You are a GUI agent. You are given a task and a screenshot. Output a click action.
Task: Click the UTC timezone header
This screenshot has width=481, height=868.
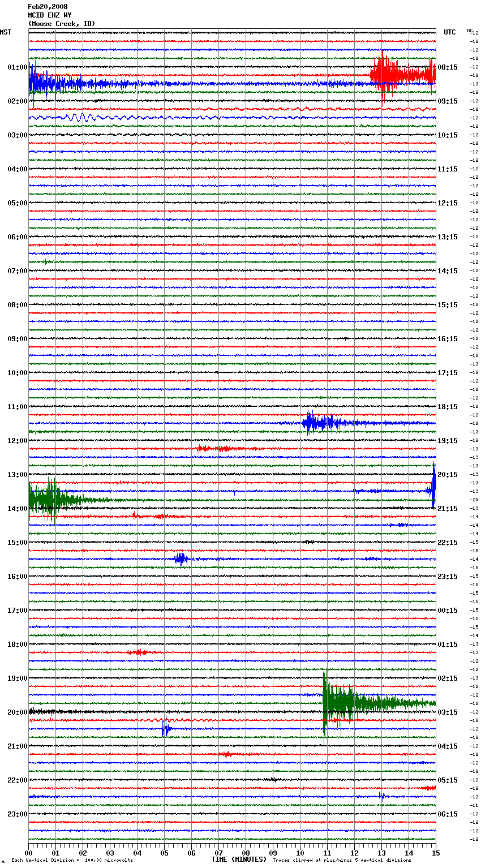(450, 32)
